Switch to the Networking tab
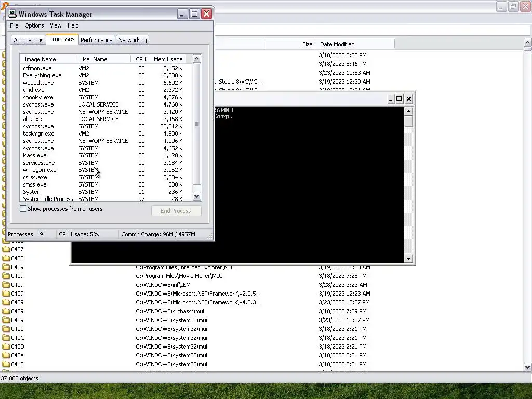This screenshot has height=399, width=532. [x=132, y=40]
